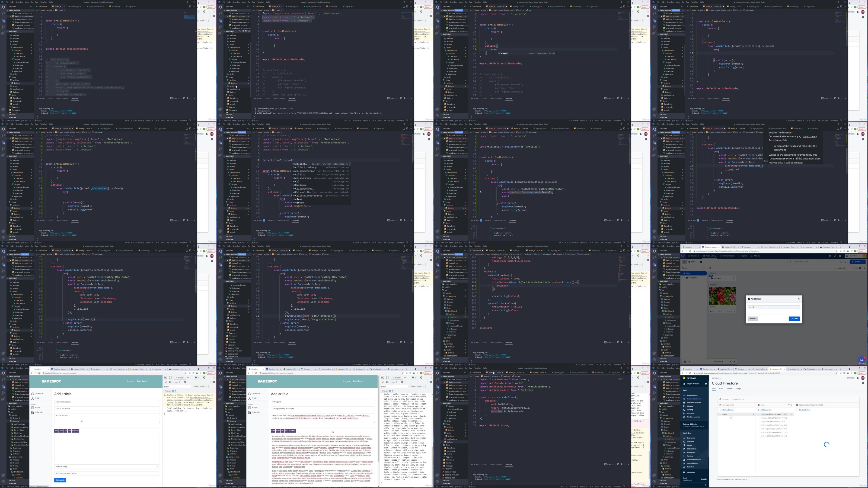Reload the Firebase console page in the browser

point(690,373)
